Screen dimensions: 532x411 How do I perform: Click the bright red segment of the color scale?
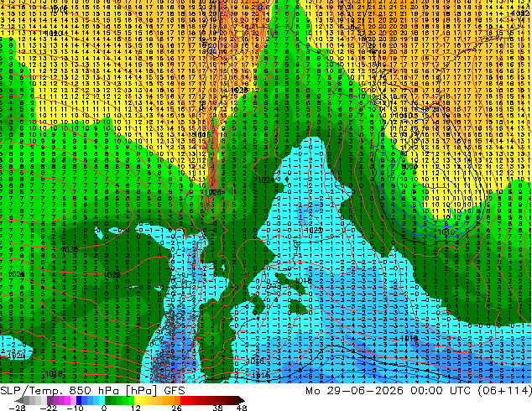[x=184, y=400]
